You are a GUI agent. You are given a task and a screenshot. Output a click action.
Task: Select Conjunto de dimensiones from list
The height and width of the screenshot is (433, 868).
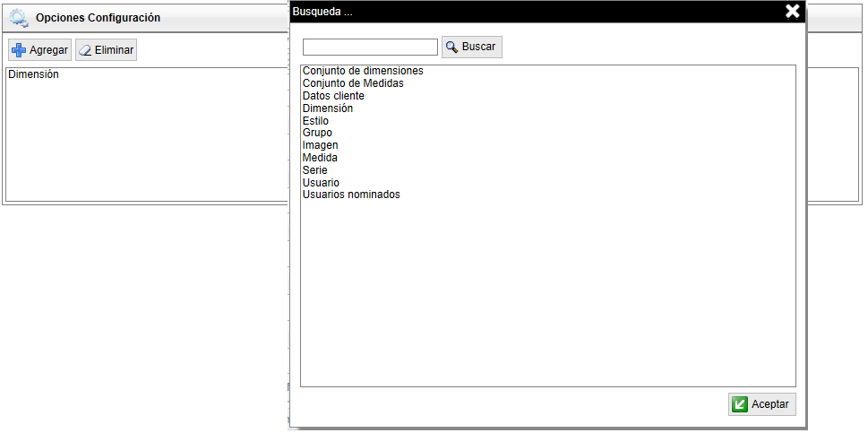(363, 71)
